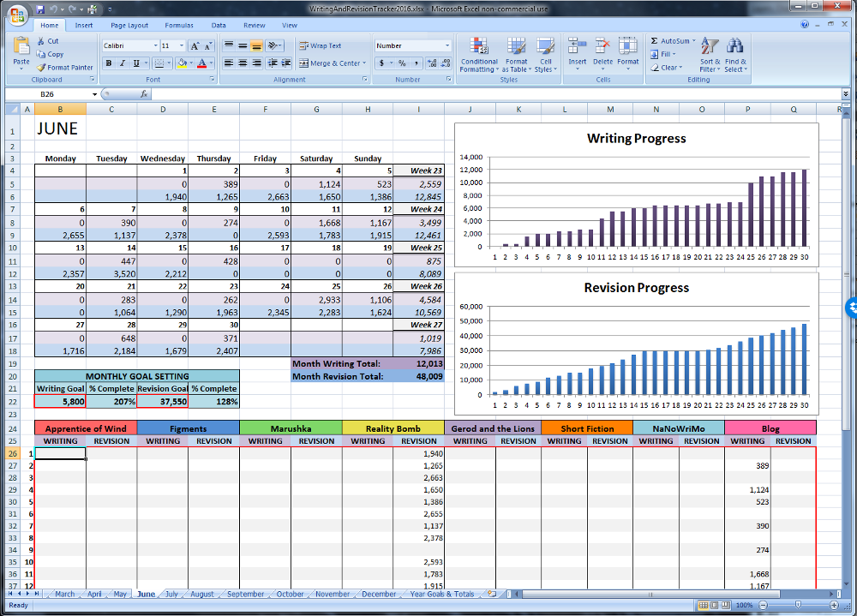Expand the Number format dropdown
The image size is (857, 616).
coord(446,45)
